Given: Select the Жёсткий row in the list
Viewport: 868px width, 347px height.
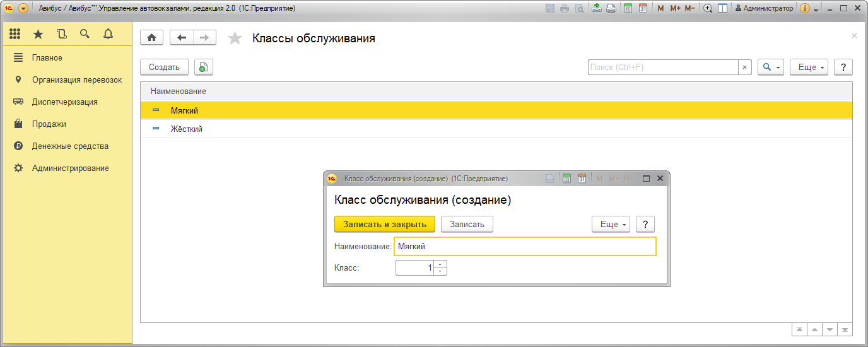Looking at the screenshot, I should (x=186, y=129).
